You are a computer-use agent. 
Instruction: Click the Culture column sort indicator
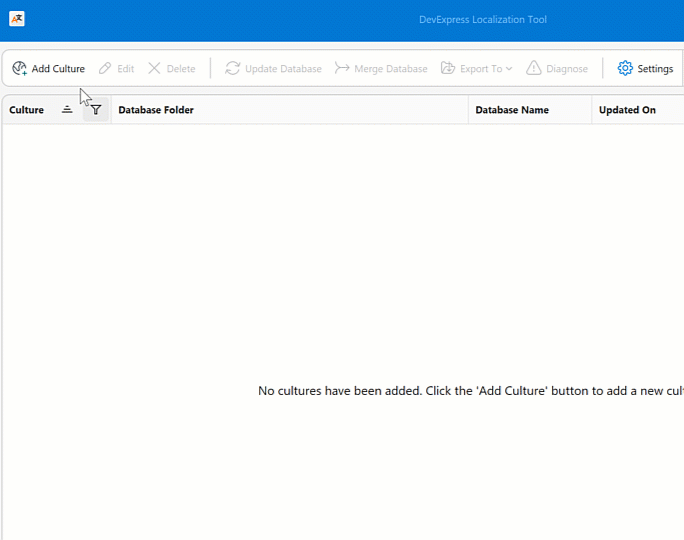pos(67,109)
